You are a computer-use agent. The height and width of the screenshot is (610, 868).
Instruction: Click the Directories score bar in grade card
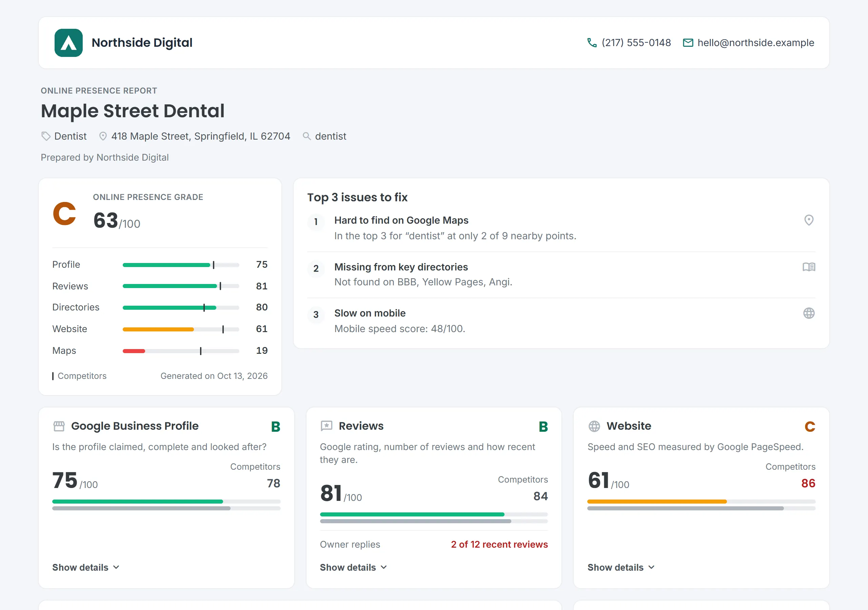181,308
